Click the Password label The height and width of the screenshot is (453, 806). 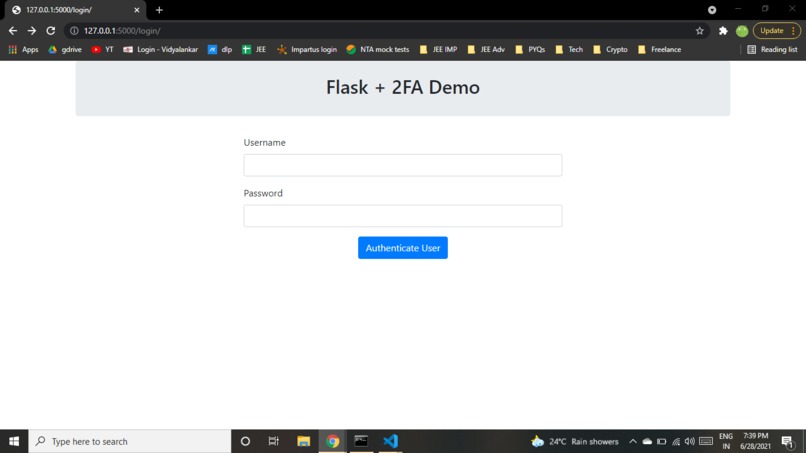click(x=263, y=193)
